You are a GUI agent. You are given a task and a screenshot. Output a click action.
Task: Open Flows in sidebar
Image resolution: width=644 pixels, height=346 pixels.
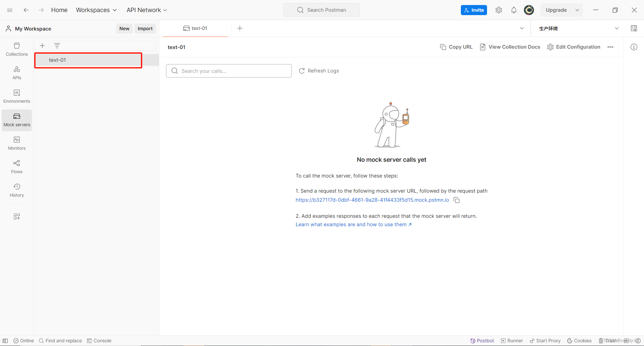(x=17, y=167)
